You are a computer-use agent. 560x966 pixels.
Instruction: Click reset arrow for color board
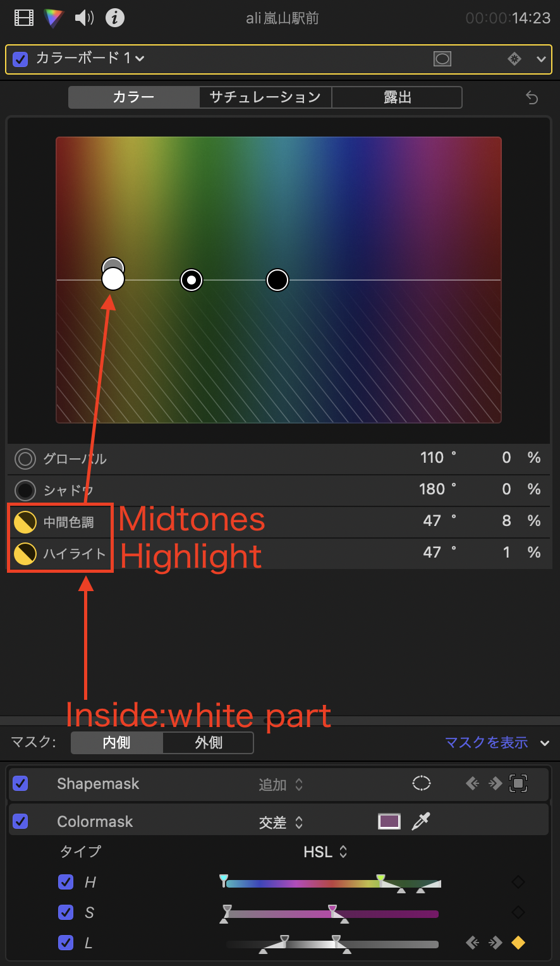(x=532, y=98)
